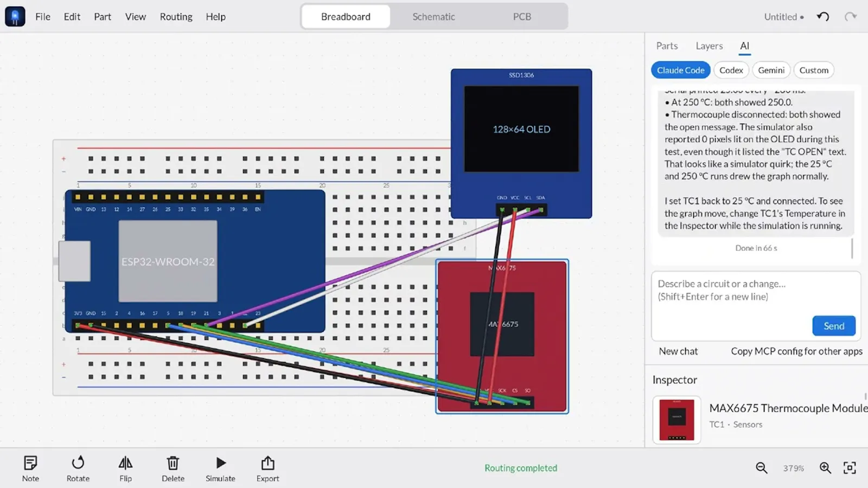Add a Note with the note tool
Viewport: 868px width, 488px height.
click(x=30, y=468)
